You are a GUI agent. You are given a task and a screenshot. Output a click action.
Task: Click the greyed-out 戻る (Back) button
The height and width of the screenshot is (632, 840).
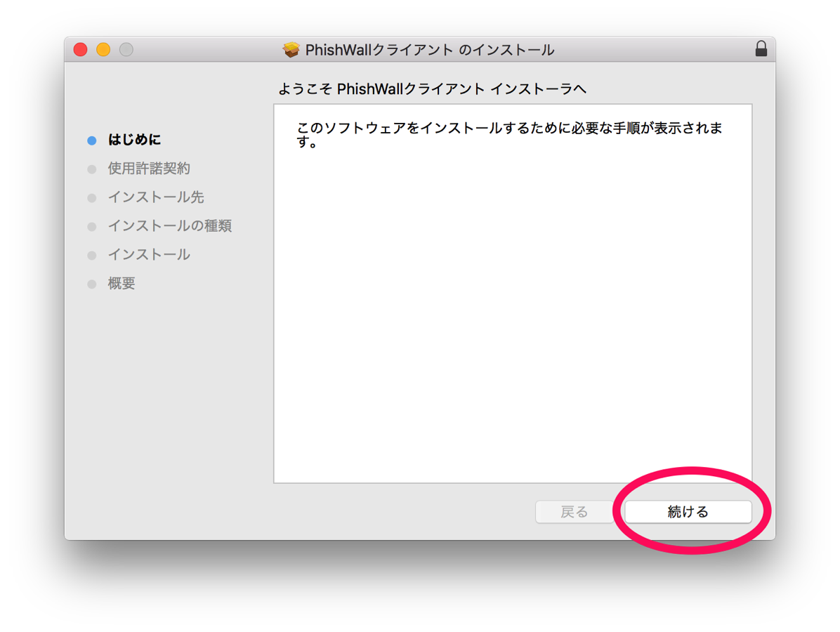tap(575, 512)
